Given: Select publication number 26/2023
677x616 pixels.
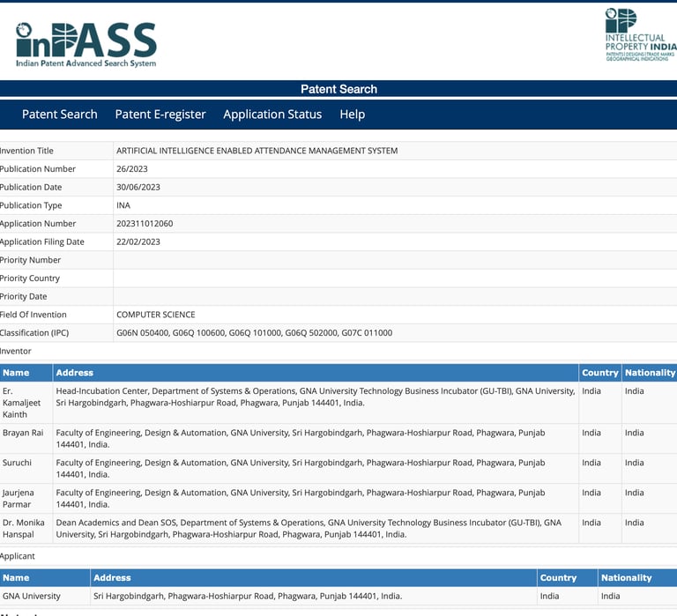Looking at the screenshot, I should click(x=131, y=169).
